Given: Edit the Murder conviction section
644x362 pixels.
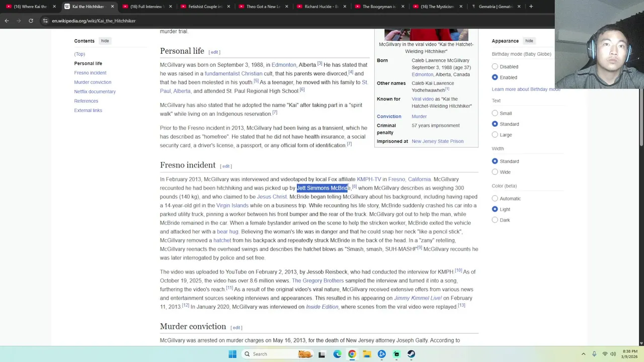Looking at the screenshot, I should [x=236, y=327].
